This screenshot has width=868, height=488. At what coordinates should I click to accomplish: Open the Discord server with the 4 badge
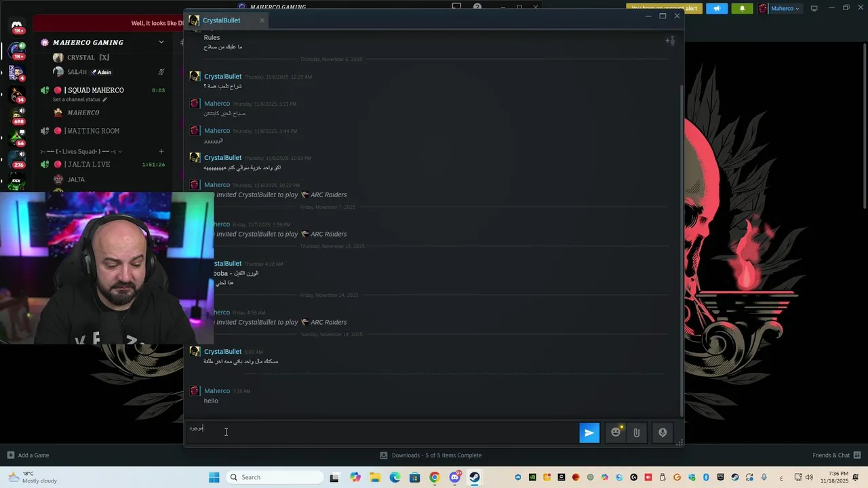coord(17,71)
